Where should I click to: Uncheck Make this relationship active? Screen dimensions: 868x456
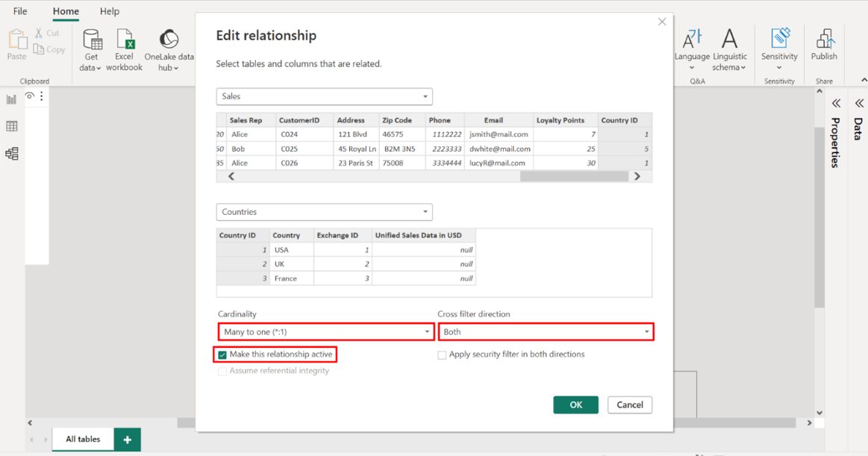tap(222, 355)
